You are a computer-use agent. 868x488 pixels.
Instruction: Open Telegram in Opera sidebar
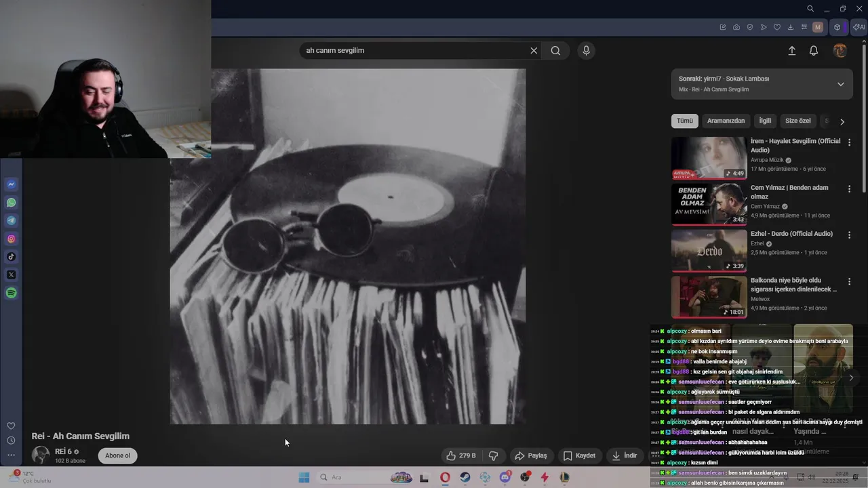coord(11,220)
